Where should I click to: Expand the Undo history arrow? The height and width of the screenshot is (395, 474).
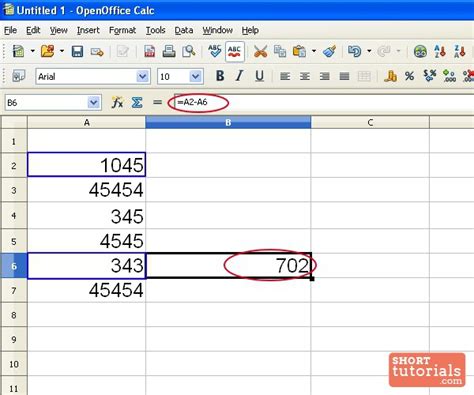tap(369, 51)
